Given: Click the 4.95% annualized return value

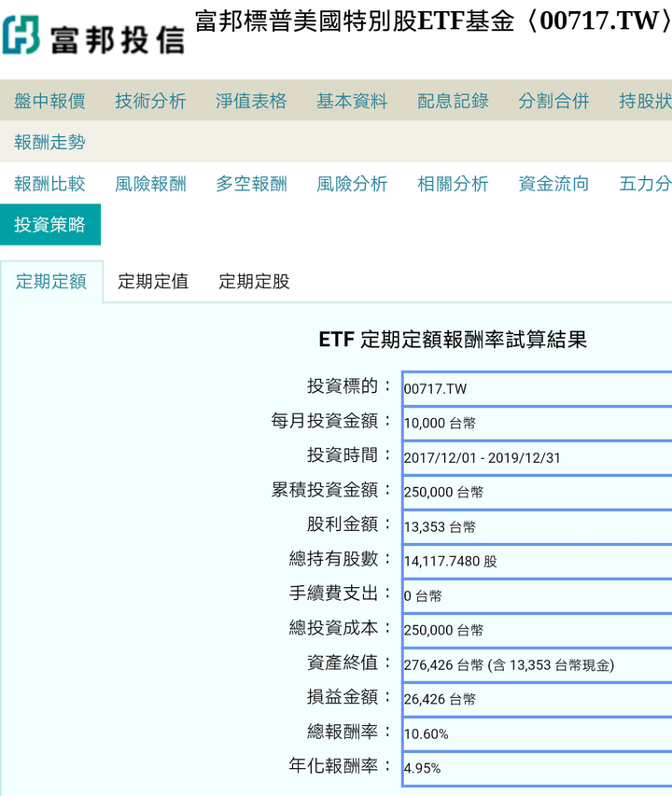Looking at the screenshot, I should (x=422, y=769).
